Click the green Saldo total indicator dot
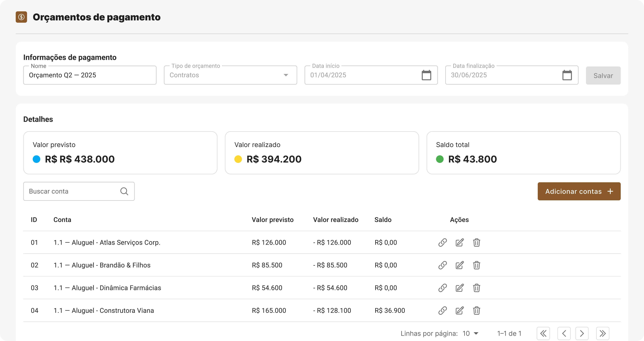This screenshot has height=341, width=644. 440,159
